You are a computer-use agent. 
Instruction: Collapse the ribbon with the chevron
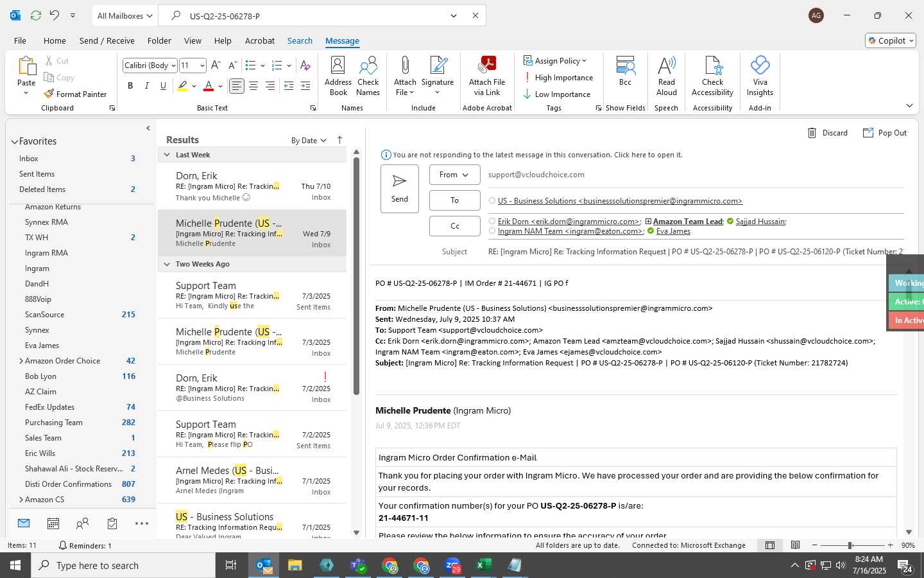coord(909,105)
